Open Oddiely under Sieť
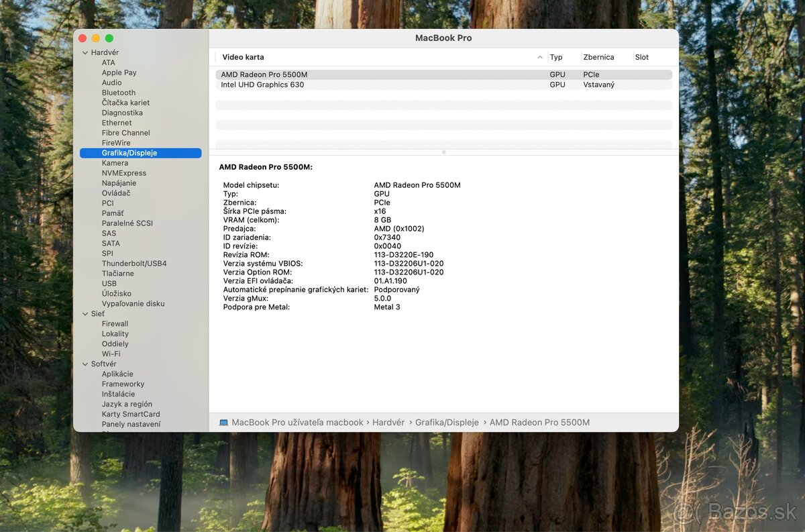 click(115, 344)
